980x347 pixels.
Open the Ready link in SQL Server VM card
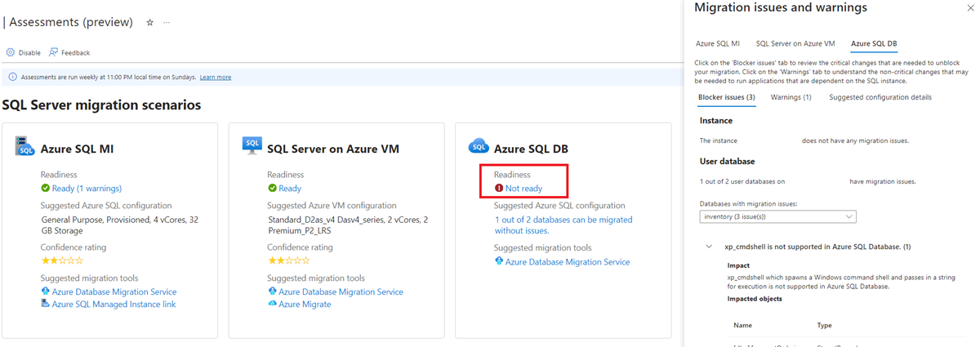pyautogui.click(x=290, y=188)
